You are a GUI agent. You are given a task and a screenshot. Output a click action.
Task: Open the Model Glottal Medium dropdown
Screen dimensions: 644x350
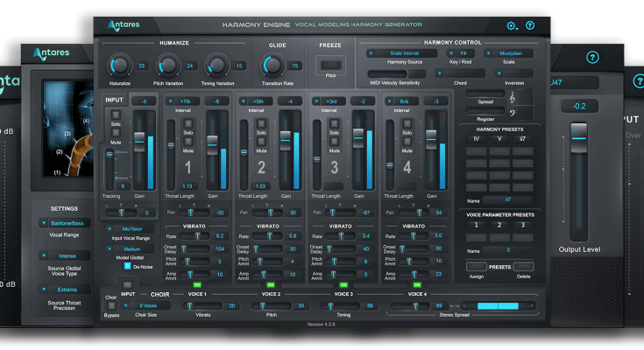(130, 249)
